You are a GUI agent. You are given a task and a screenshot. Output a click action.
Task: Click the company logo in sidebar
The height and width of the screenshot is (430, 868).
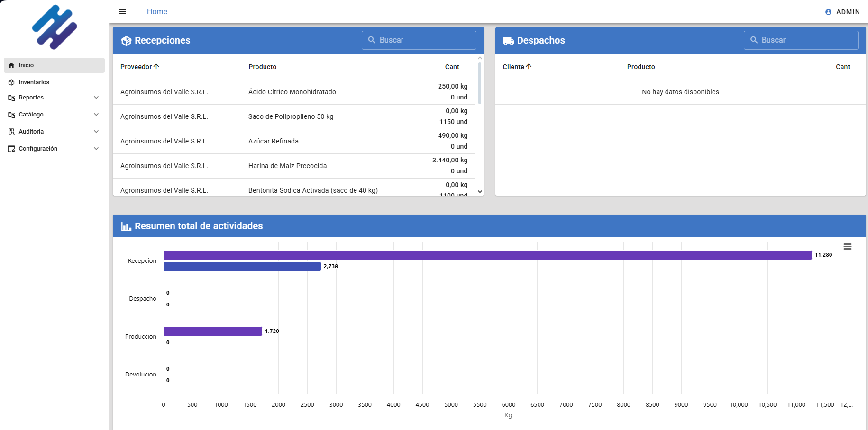click(x=55, y=27)
